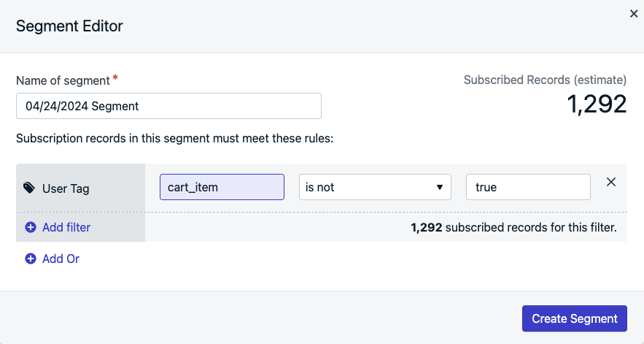Click the plus icon beside Add Or
This screenshot has height=344, width=644.
coord(31,259)
